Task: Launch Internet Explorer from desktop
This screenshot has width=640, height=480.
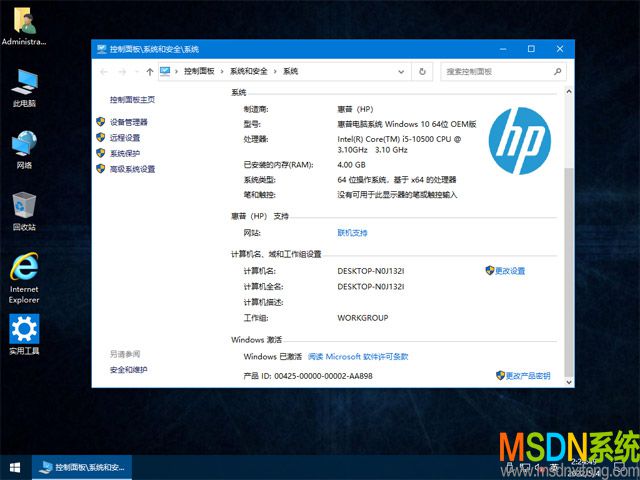Action: [x=24, y=278]
